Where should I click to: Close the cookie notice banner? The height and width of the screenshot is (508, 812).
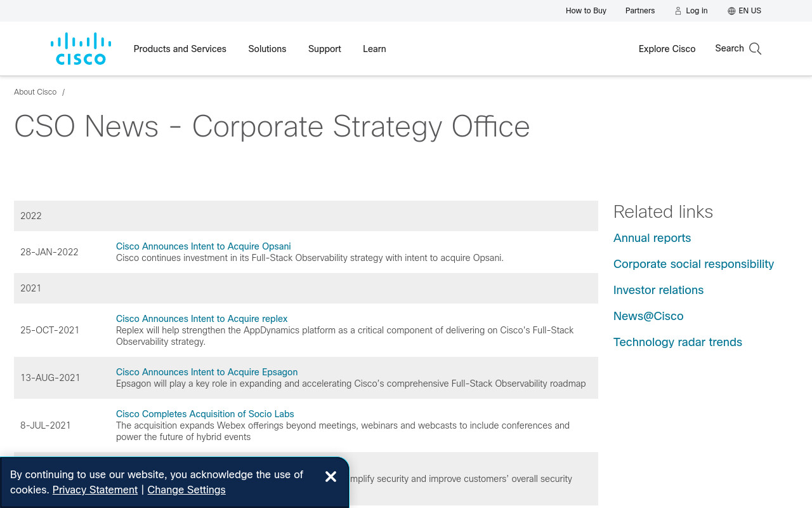coord(331,477)
